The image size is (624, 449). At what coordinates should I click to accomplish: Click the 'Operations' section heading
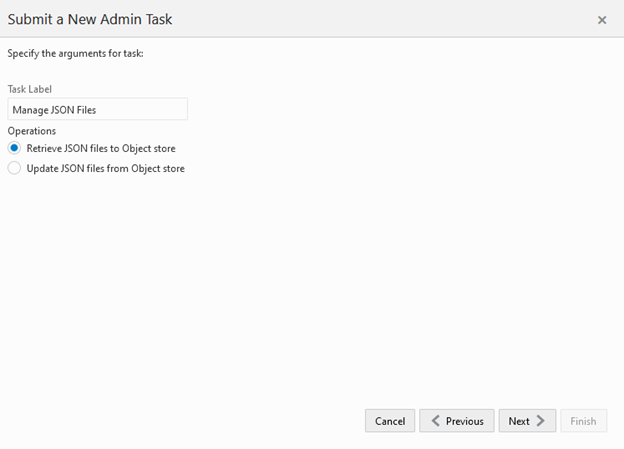point(31,130)
